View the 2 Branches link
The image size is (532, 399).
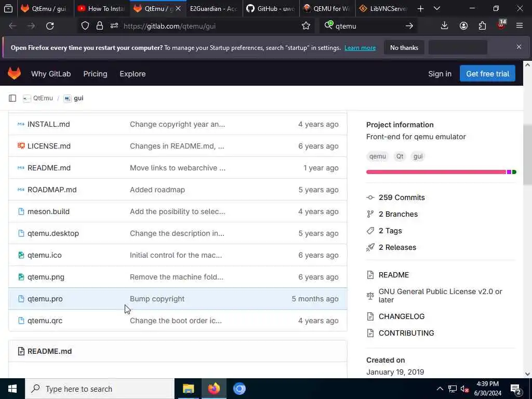(398, 214)
